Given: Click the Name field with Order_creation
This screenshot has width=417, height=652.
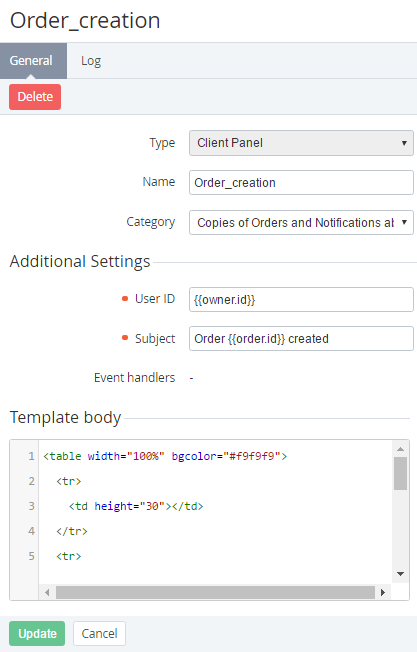Looking at the screenshot, I should pos(301,183).
